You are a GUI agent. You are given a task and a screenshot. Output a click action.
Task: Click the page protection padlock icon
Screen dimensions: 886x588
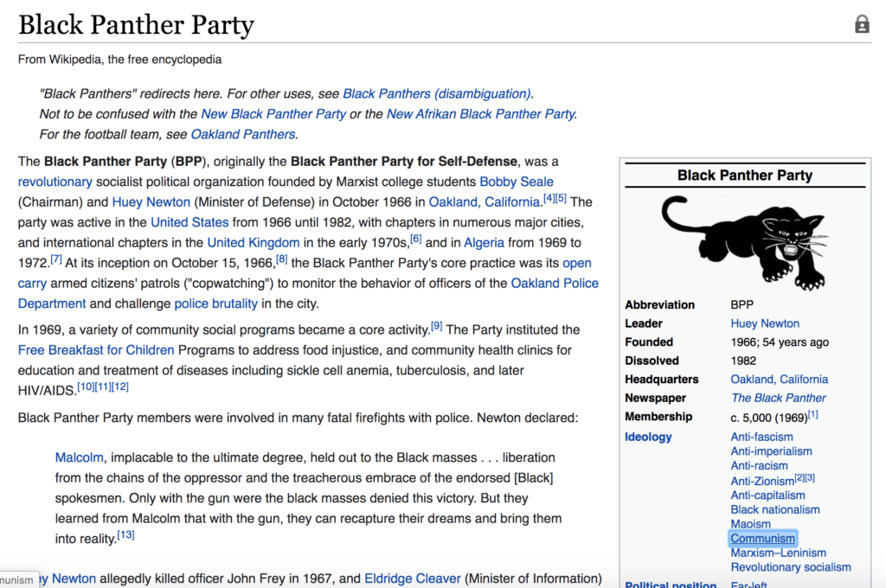coord(862,25)
